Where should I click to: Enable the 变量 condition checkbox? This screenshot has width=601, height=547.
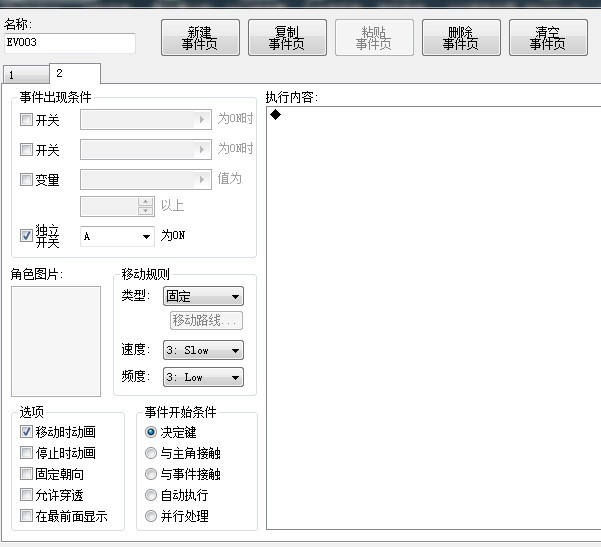coord(26,179)
